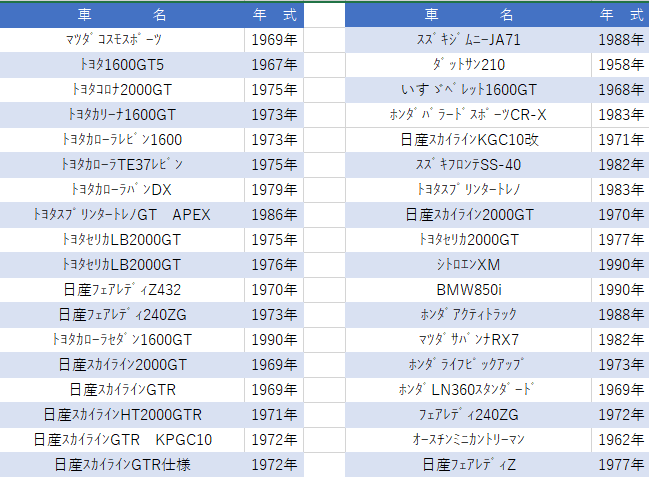Click year 1977年 next to 日産フェアレディZ
Image resolution: width=649 pixels, height=477 pixels.
point(620,465)
